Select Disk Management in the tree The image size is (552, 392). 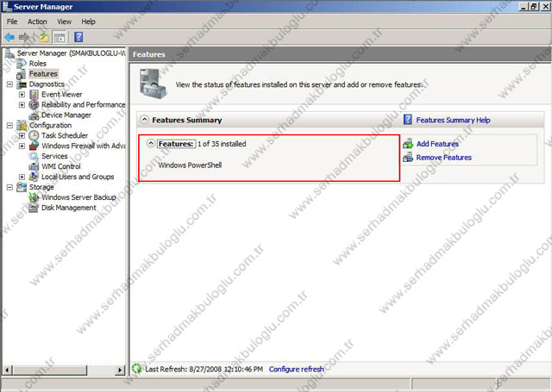click(x=69, y=208)
